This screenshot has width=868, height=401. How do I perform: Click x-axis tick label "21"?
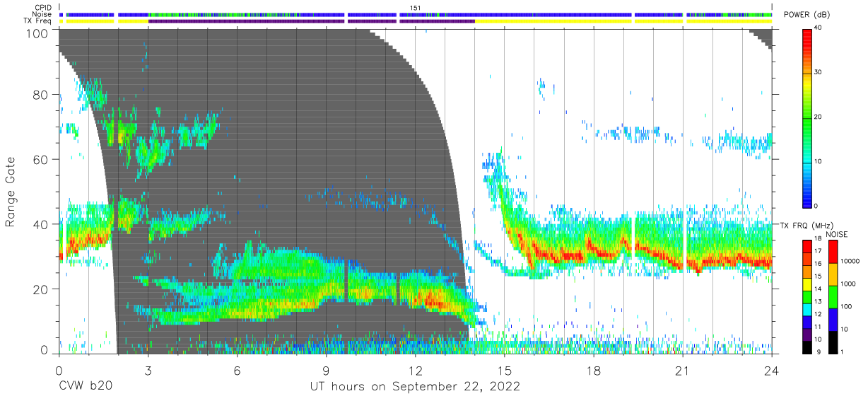pyautogui.click(x=683, y=371)
